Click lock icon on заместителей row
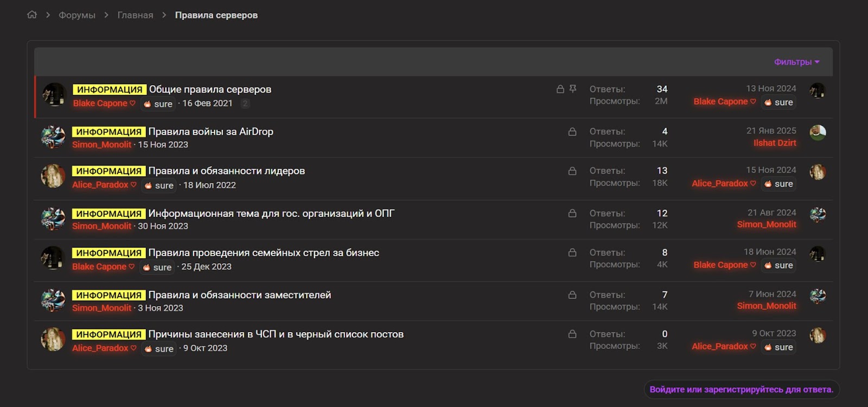This screenshot has height=407, width=868. (572, 295)
